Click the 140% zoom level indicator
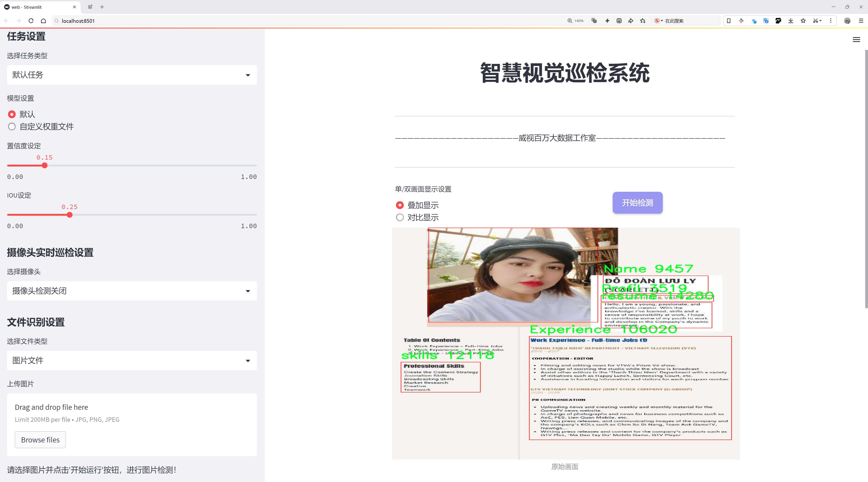 tap(575, 21)
